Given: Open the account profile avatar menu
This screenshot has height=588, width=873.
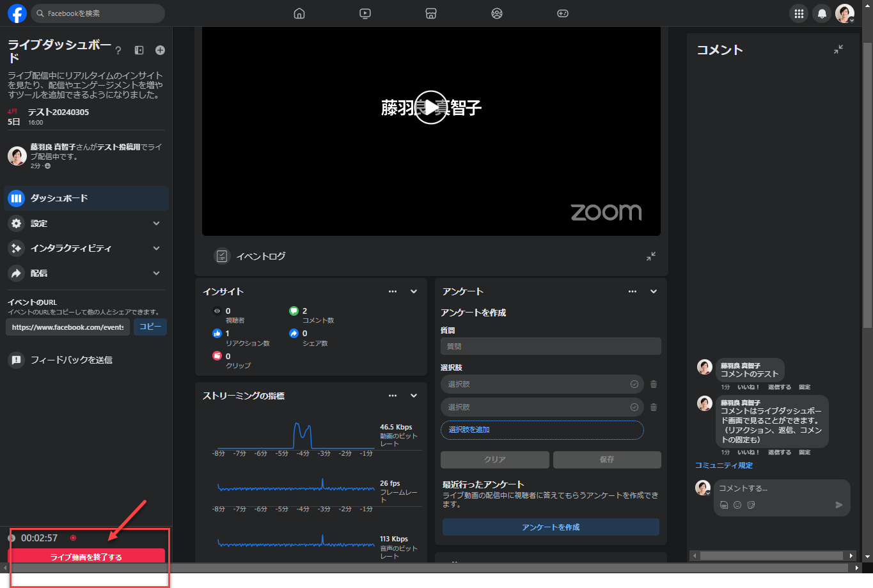Looking at the screenshot, I should [x=845, y=13].
